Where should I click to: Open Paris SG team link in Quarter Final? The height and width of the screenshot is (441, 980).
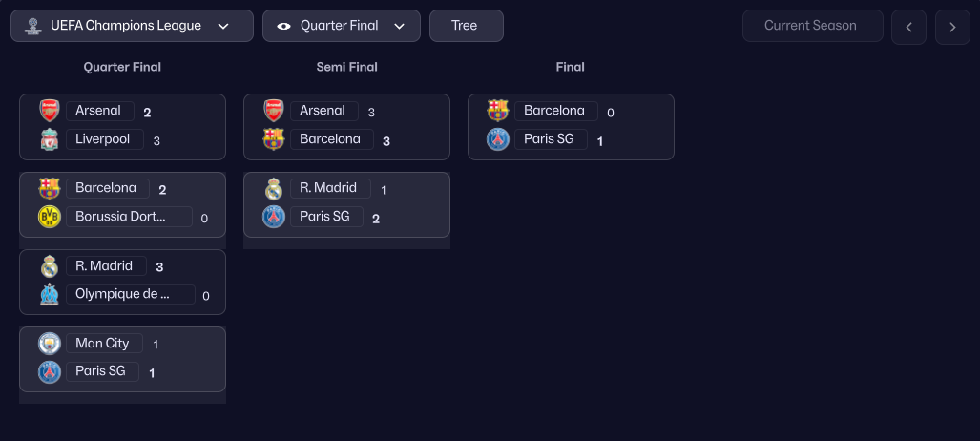coord(101,371)
